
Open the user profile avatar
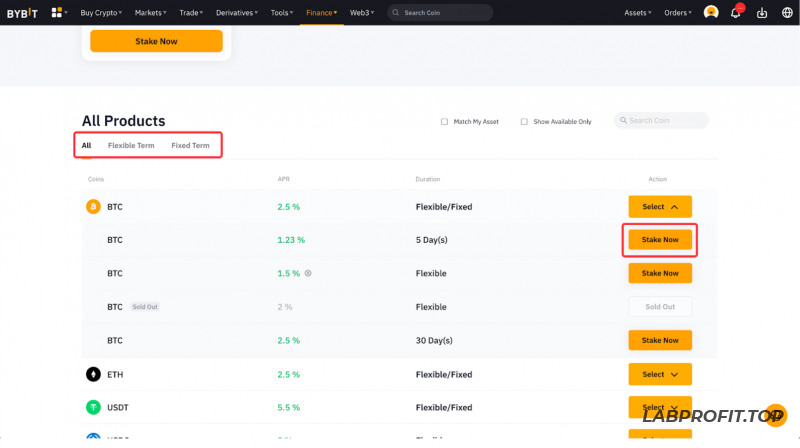711,13
